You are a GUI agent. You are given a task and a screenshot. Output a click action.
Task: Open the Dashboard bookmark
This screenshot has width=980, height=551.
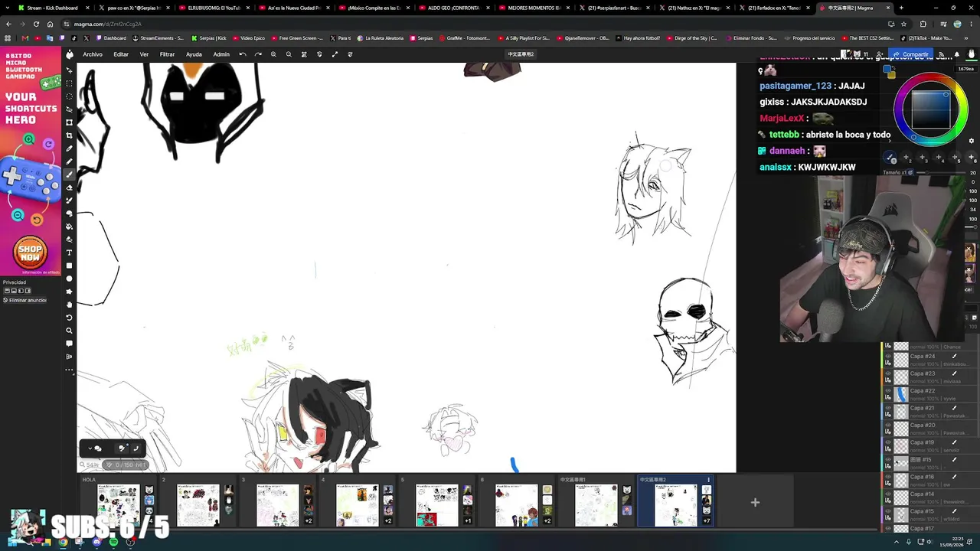(111, 38)
